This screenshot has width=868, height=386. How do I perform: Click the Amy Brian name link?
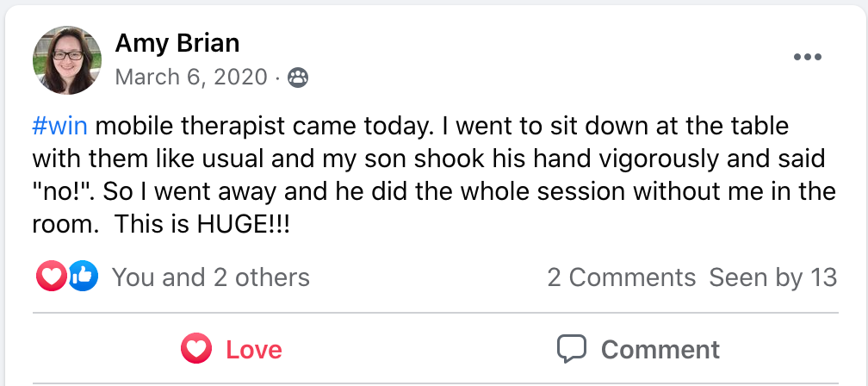(x=177, y=42)
